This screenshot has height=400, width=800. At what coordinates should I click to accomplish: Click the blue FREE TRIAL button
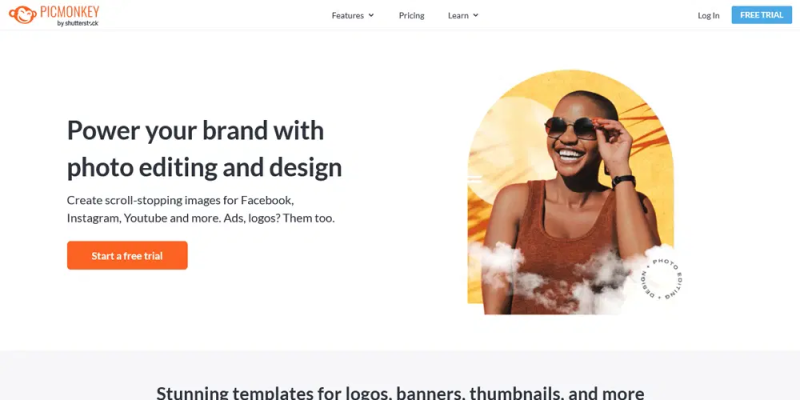761,15
